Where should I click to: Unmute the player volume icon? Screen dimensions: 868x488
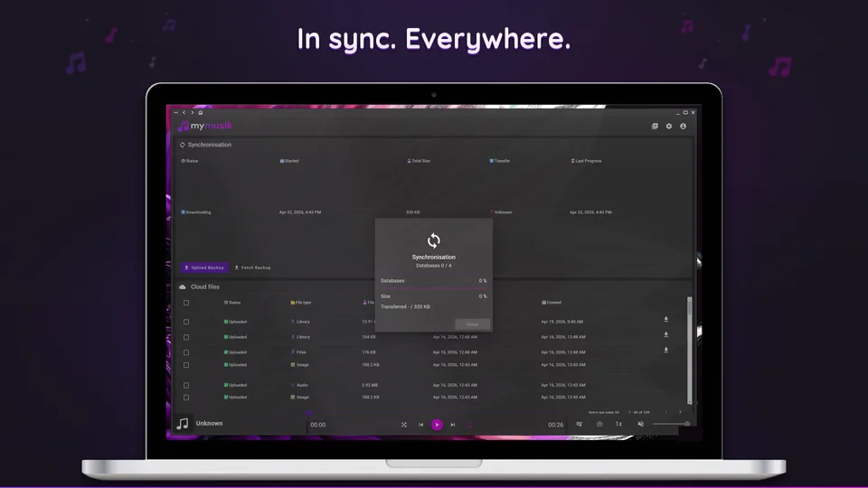coord(640,425)
